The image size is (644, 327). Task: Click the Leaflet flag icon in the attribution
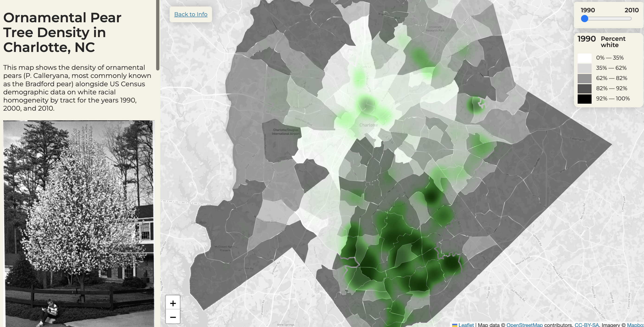click(454, 325)
